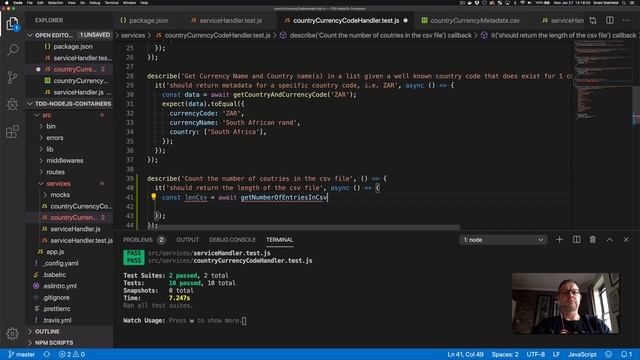Split the editor to the right
The image size is (640, 360).
tap(610, 20)
